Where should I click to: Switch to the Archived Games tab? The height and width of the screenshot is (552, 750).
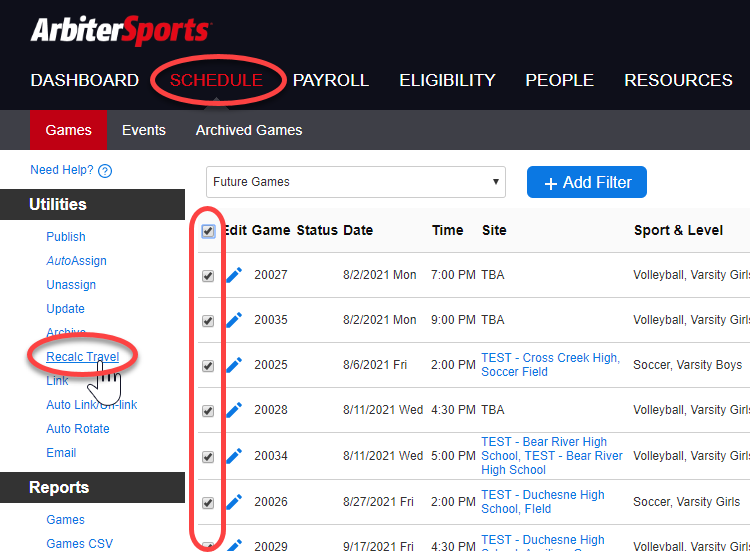tap(249, 130)
